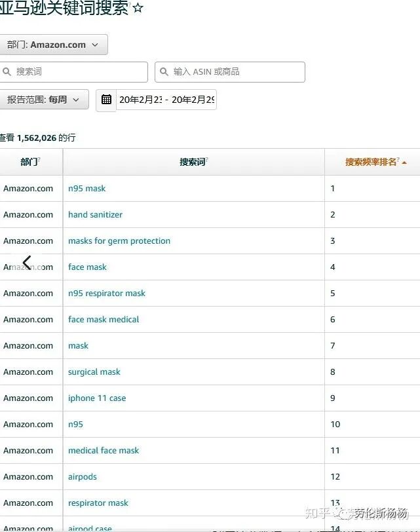This screenshot has height=532, width=420.
Task: Open masks for germ protection link
Action: point(119,241)
